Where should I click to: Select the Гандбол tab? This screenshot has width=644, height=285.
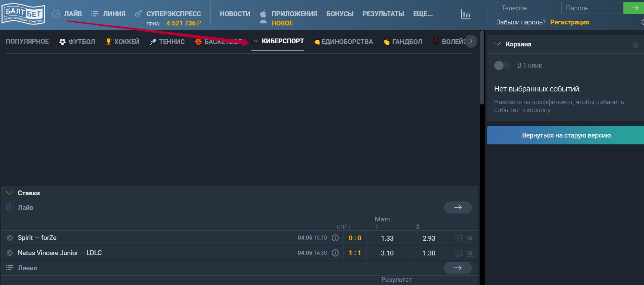point(403,42)
